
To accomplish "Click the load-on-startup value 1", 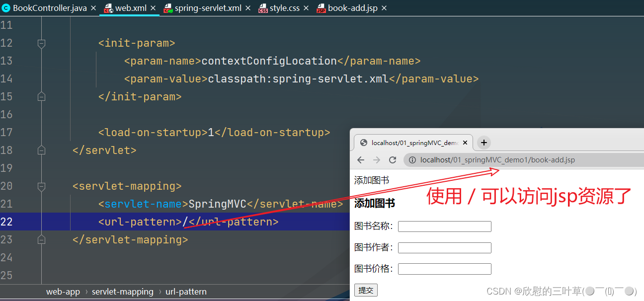I will (211, 133).
